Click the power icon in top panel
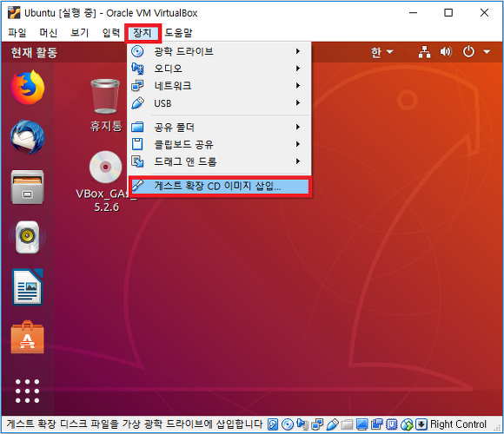The image size is (504, 434). pyautogui.click(x=468, y=52)
